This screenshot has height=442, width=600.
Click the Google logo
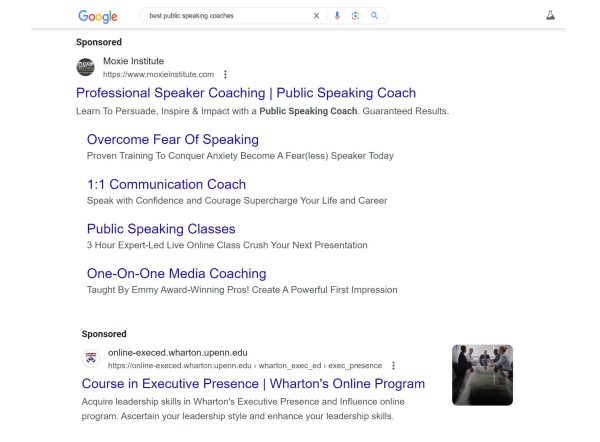(97, 16)
